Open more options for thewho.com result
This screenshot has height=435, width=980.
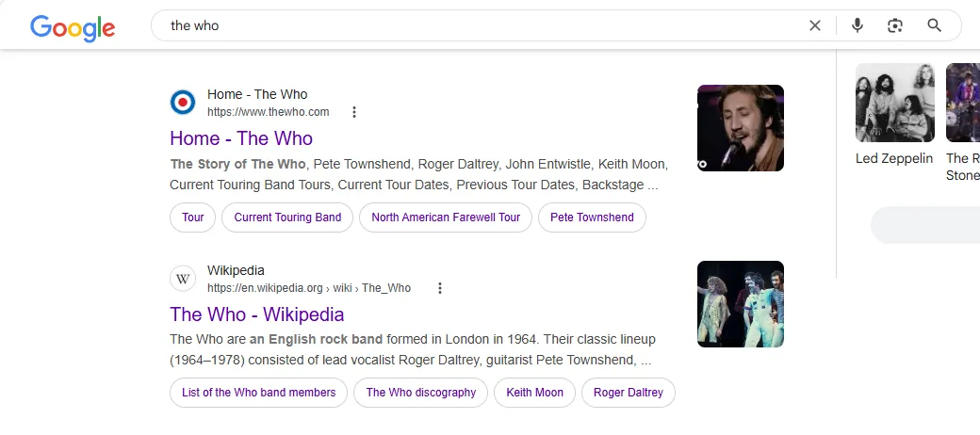(x=353, y=112)
